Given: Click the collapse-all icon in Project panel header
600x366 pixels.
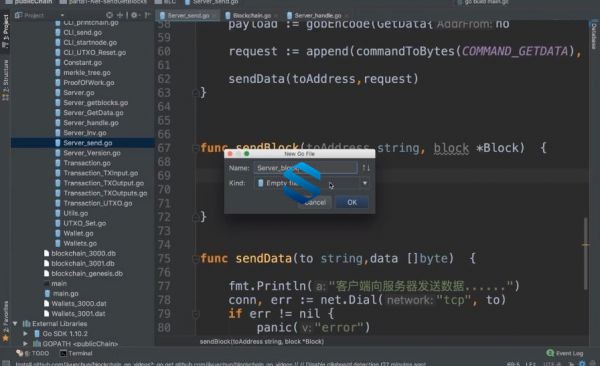Looking at the screenshot, I should pyautogui.click(x=120, y=15).
